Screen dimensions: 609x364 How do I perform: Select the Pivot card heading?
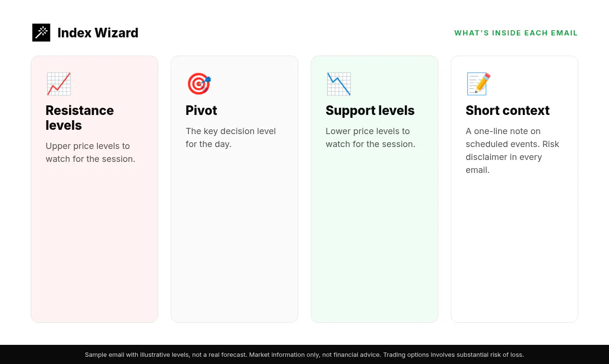pyautogui.click(x=201, y=111)
